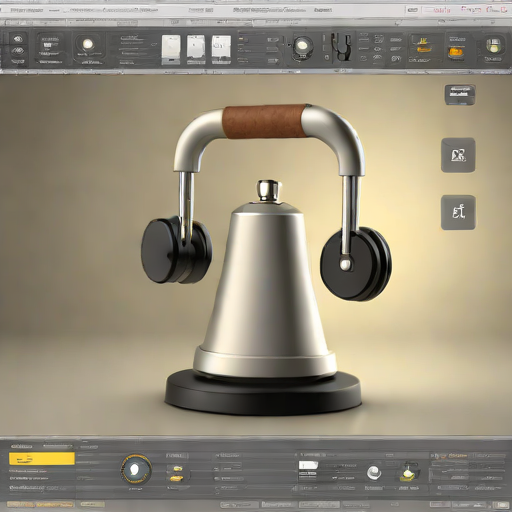This screenshot has height=512, width=512.
Task: Toggle the second oval eye icon below the first
Action: pyautogui.click(x=18, y=51)
